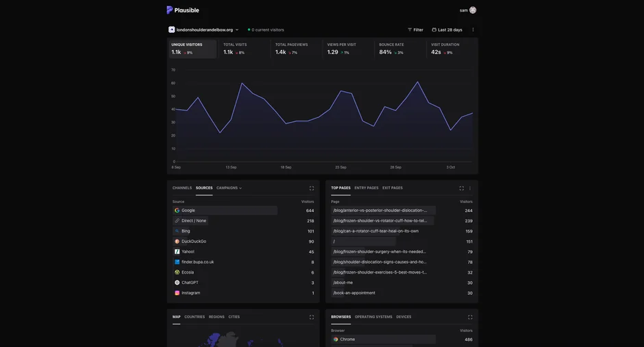Filter by DuckDuckGo source
This screenshot has height=347, width=644.
[x=243, y=241]
